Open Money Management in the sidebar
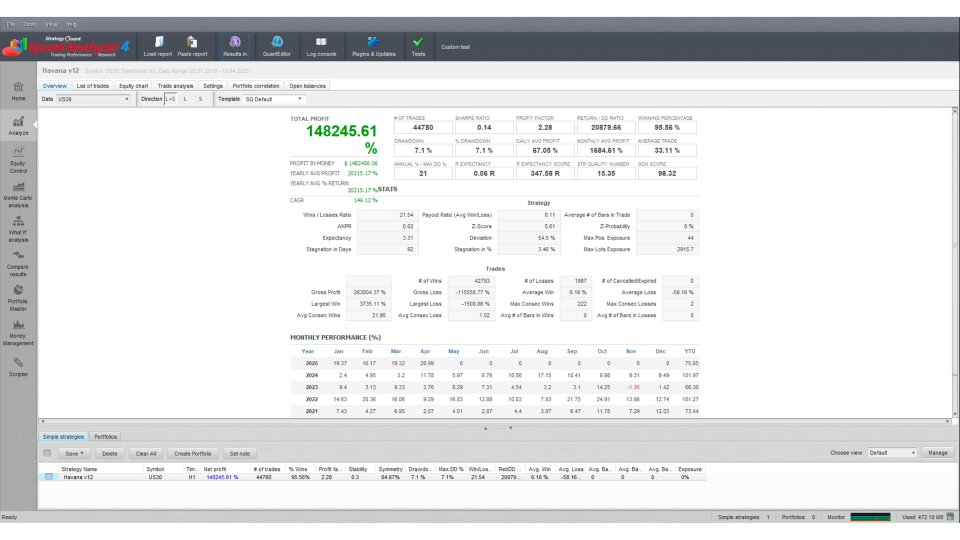Viewport: 960px width, 540px height. (x=18, y=332)
